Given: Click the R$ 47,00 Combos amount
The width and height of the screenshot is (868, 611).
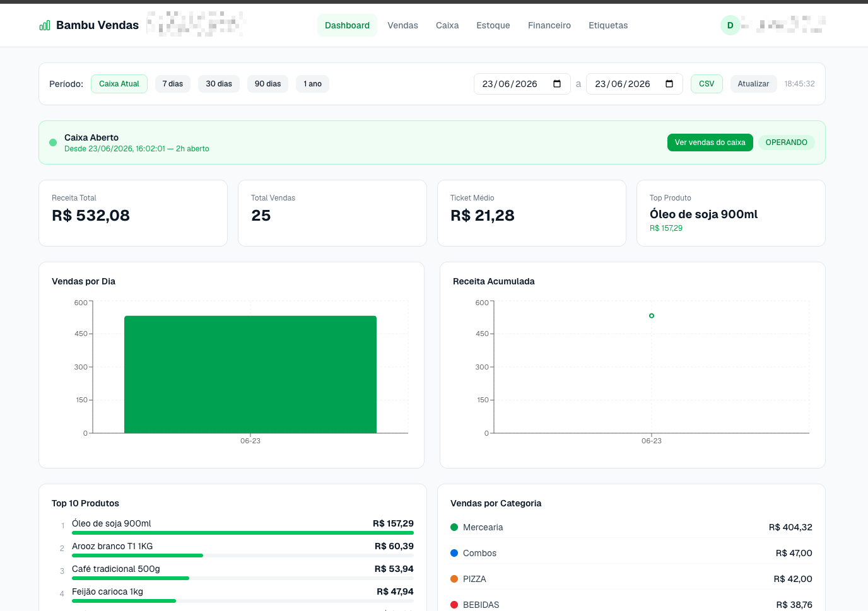Looking at the screenshot, I should (x=794, y=553).
